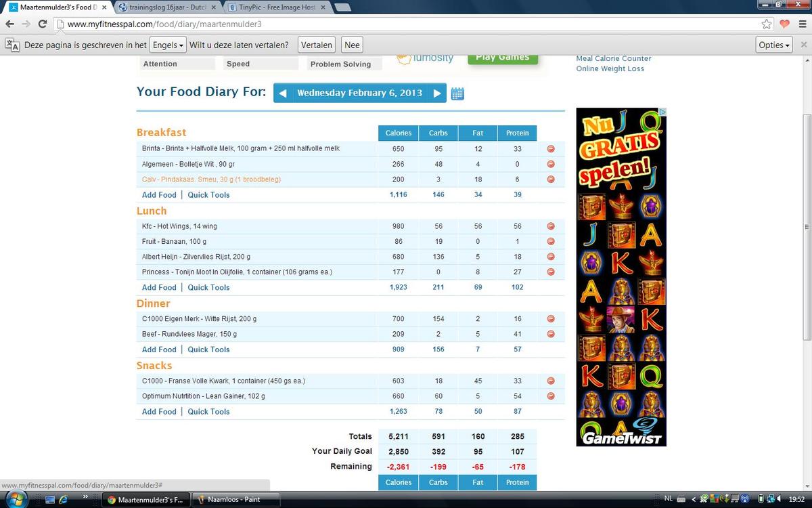Go to previous day with left arrow
Viewport: 812px width, 508px height.
[x=283, y=93]
